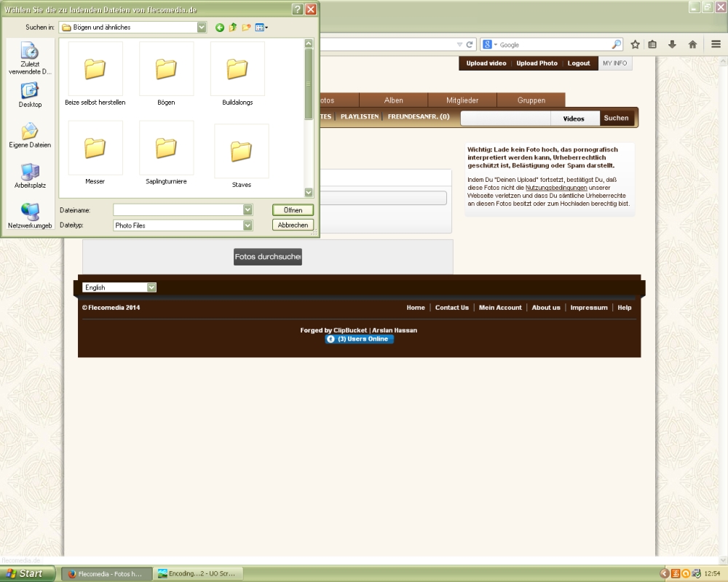The width and height of the screenshot is (728, 582).
Task: Open the English language dropdown
Action: pyautogui.click(x=151, y=287)
